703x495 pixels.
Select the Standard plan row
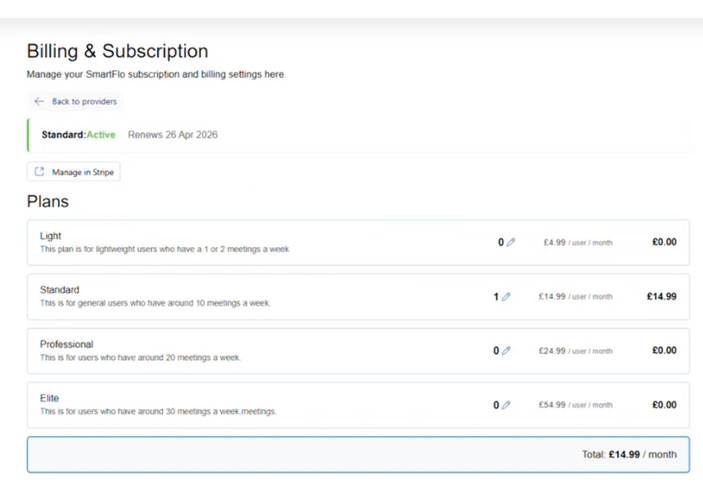click(358, 296)
